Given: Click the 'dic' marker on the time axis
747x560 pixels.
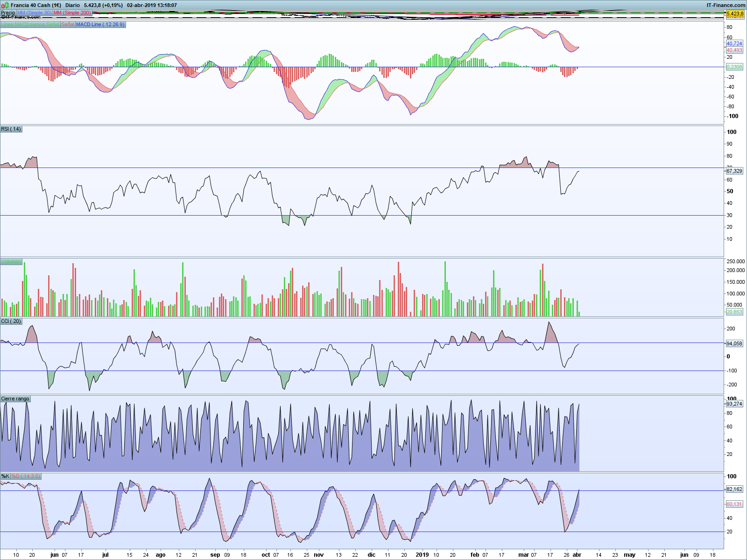Looking at the screenshot, I should [372, 555].
